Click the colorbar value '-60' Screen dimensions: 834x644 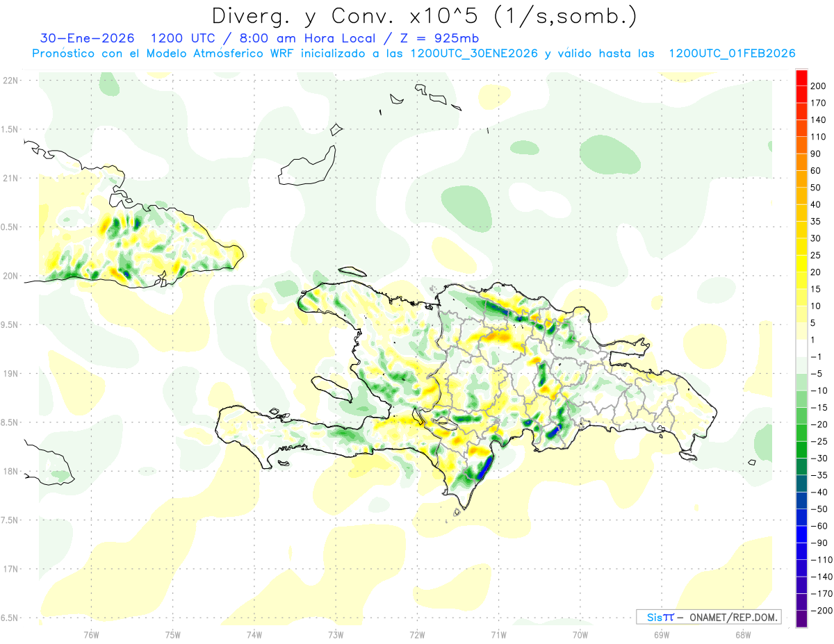click(819, 526)
